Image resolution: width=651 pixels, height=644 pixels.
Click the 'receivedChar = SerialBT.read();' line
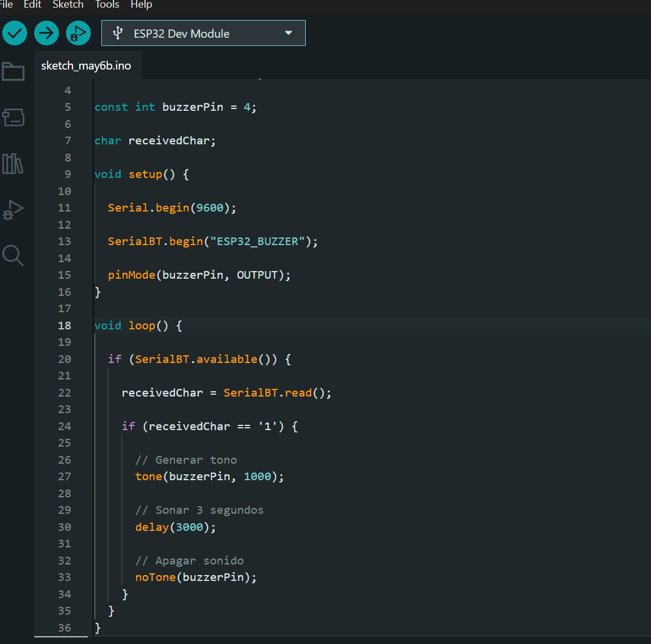(227, 393)
